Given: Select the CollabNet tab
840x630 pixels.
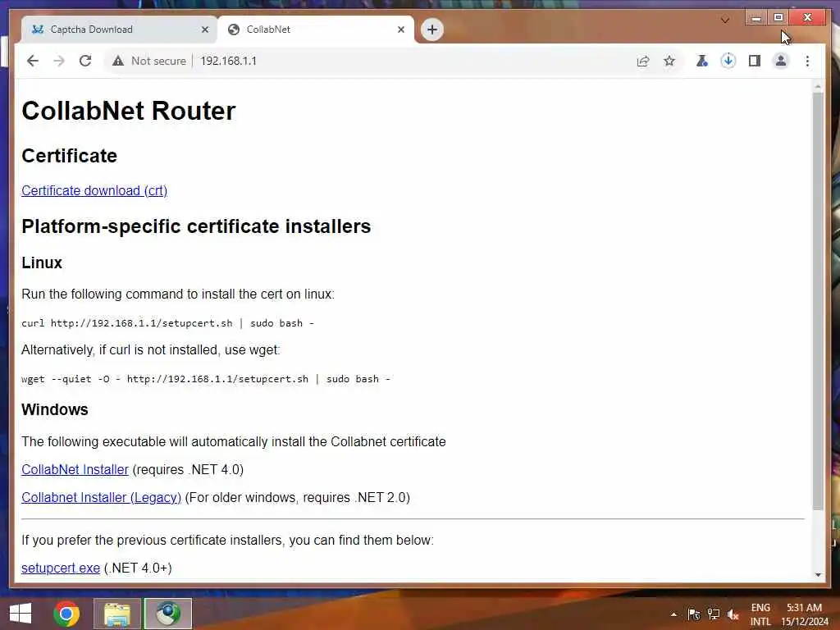Looking at the screenshot, I should pyautogui.click(x=316, y=30).
